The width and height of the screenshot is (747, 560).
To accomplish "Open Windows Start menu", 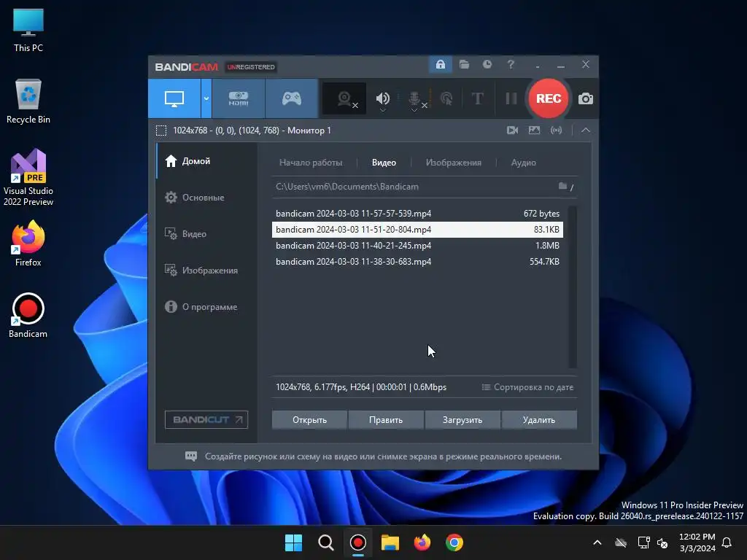I will coord(293,542).
